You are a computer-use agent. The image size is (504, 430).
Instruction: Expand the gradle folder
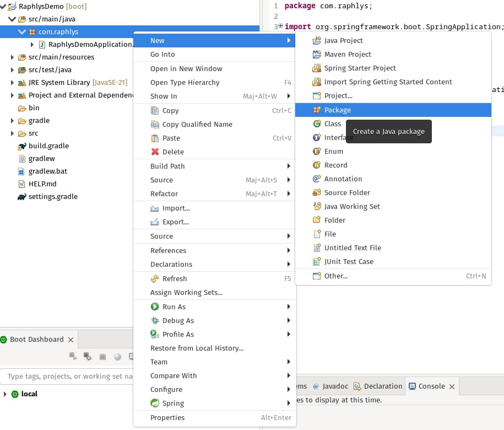click(13, 121)
